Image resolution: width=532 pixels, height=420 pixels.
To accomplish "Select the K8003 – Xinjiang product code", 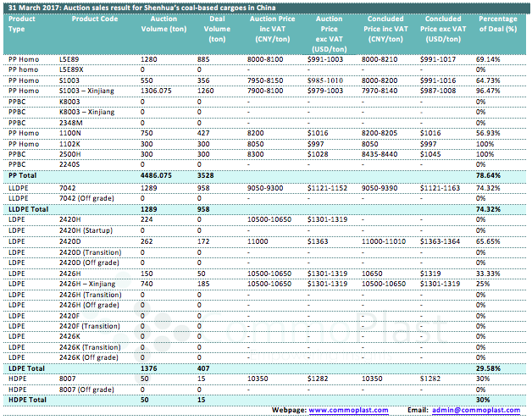I will (88, 111).
